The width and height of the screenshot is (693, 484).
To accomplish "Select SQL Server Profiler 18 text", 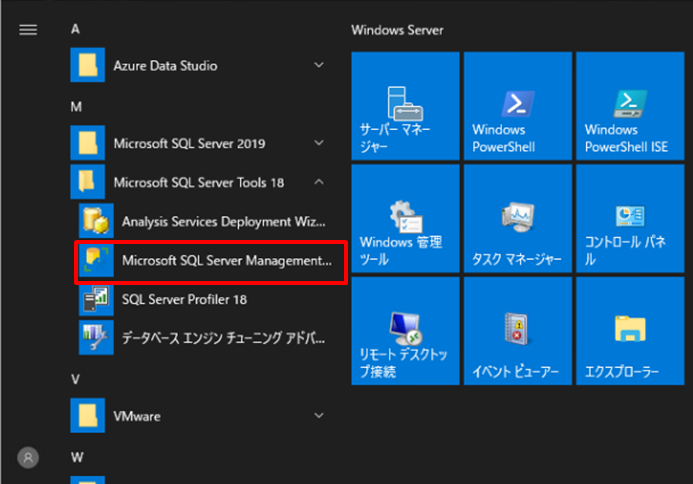I will click(x=184, y=299).
